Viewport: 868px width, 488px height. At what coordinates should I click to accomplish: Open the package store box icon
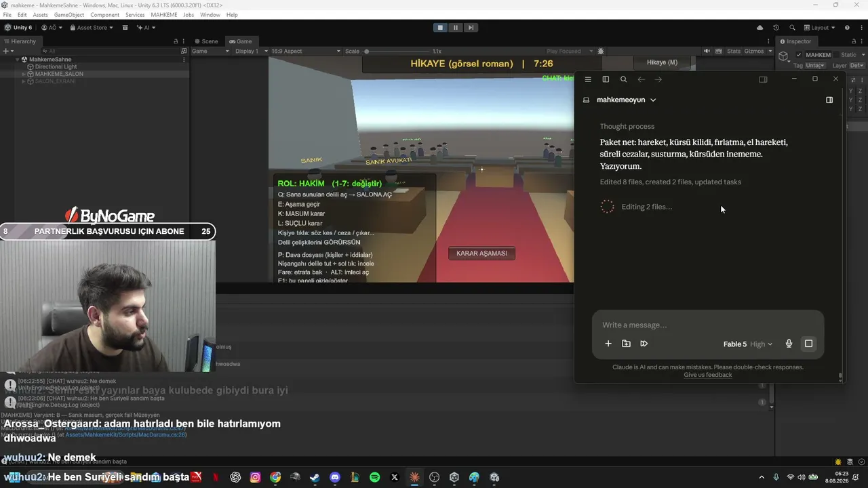(125, 28)
